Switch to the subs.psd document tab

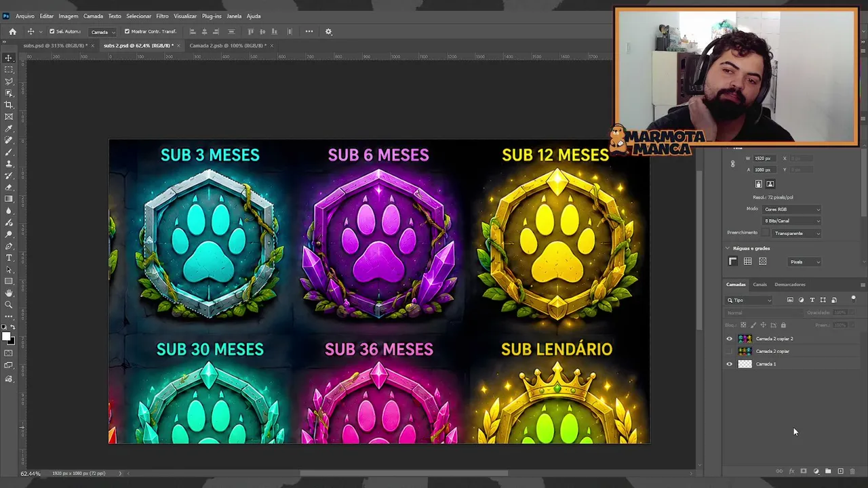click(x=54, y=45)
